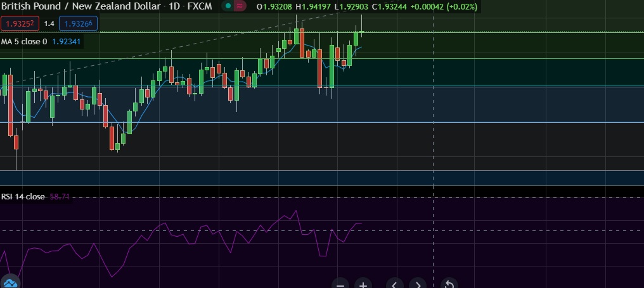Click the blue buy price 1.93266 button
The image size is (644, 288).
tap(78, 23)
